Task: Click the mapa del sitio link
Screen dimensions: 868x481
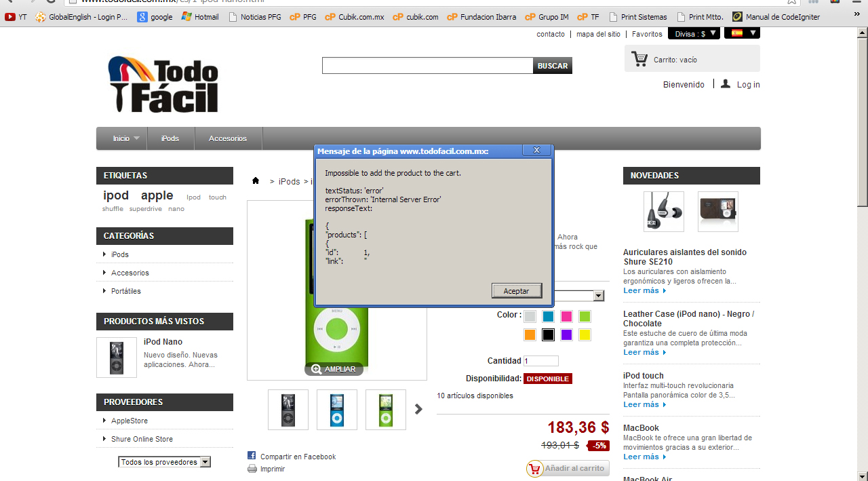Action: tap(598, 34)
